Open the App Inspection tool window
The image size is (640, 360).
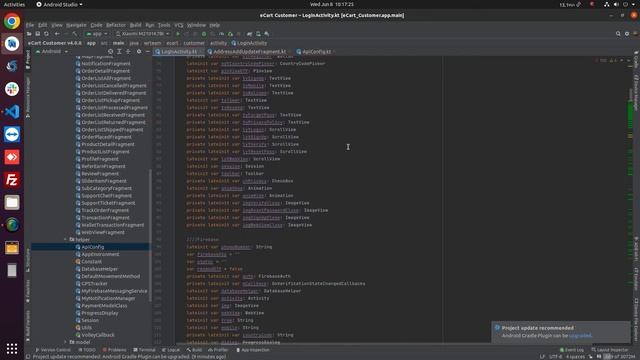coord(253,350)
